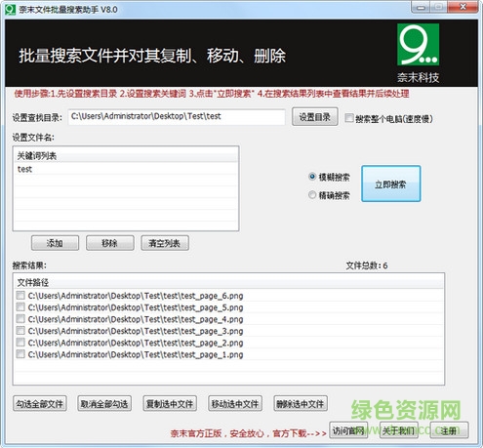Select the test_page_5.png file path text
483x448 pixels.
pyautogui.click(x=136, y=307)
